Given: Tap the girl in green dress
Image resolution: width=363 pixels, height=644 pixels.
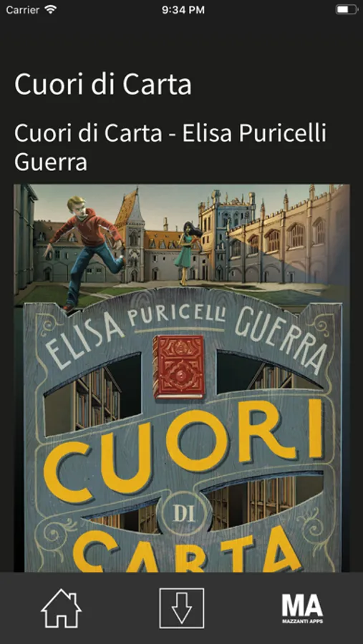Looking at the screenshot, I should coord(188,253).
